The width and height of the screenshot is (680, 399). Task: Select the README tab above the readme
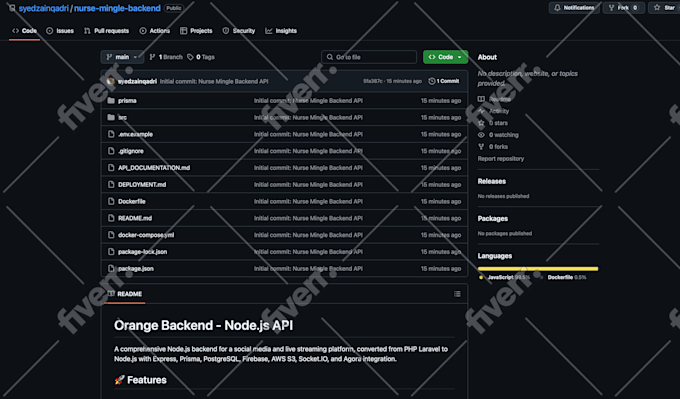tap(125, 294)
